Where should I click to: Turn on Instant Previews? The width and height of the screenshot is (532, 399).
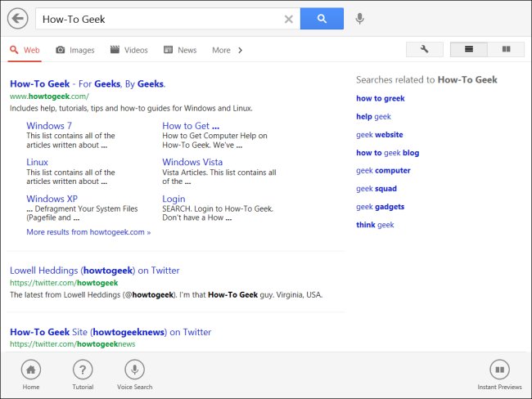tap(499, 374)
